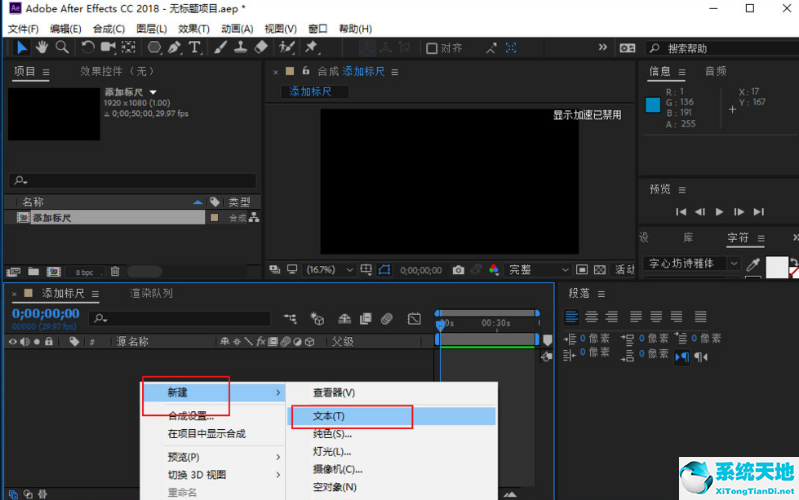This screenshot has height=500, width=799.
Task: Switch to the 渲染队列 tab
Action: pos(151,293)
